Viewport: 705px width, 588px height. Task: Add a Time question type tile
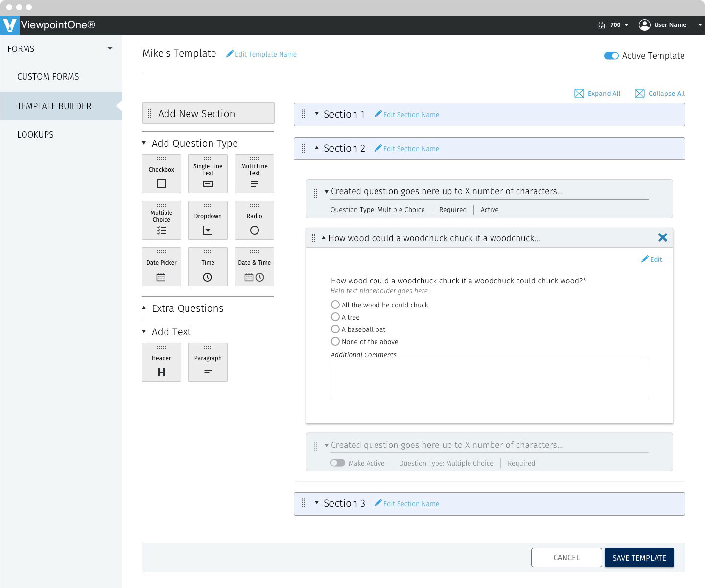(x=208, y=267)
